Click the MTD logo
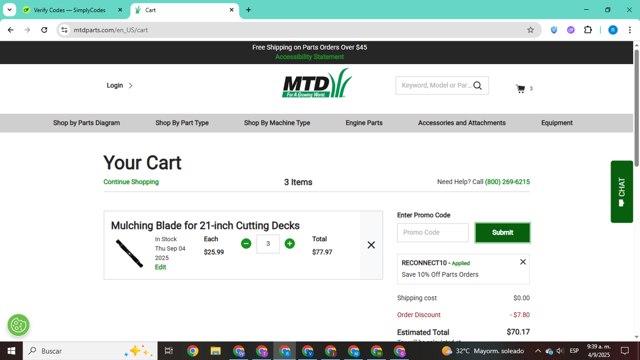640x360 pixels. tap(317, 83)
